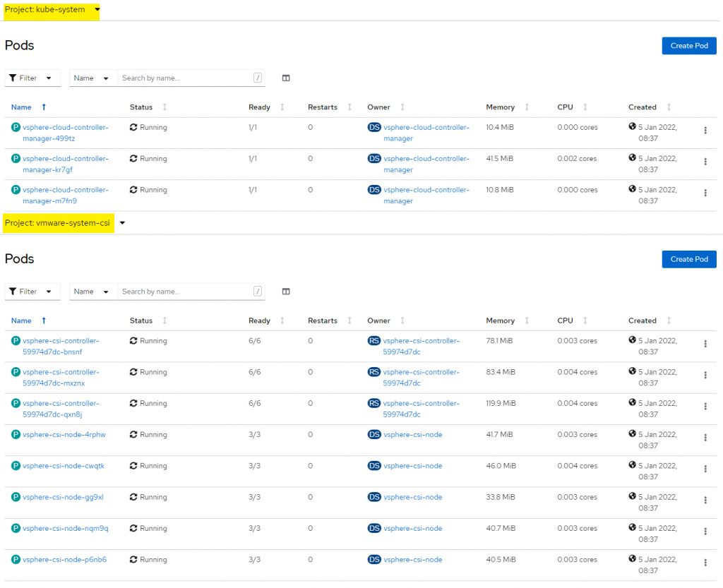This screenshot has height=588, width=723.
Task: Click the filter funnel icon in the Pods toolbar
Action: (13, 78)
